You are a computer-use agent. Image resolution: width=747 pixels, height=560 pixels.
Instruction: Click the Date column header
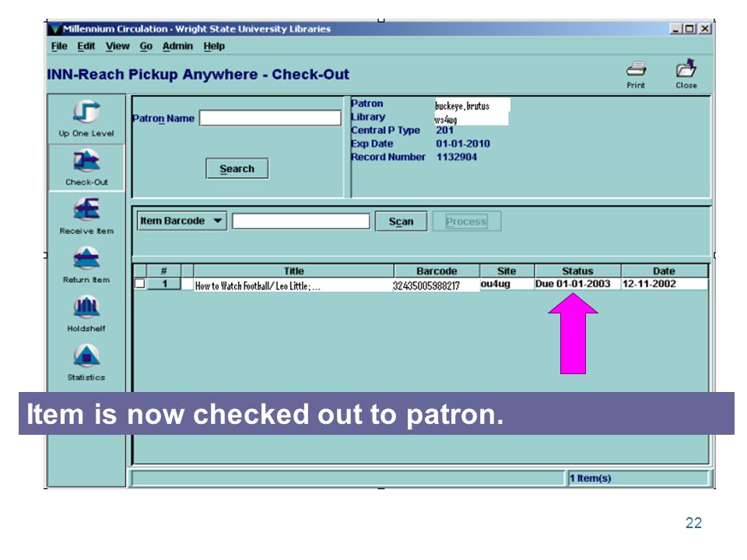[664, 271]
